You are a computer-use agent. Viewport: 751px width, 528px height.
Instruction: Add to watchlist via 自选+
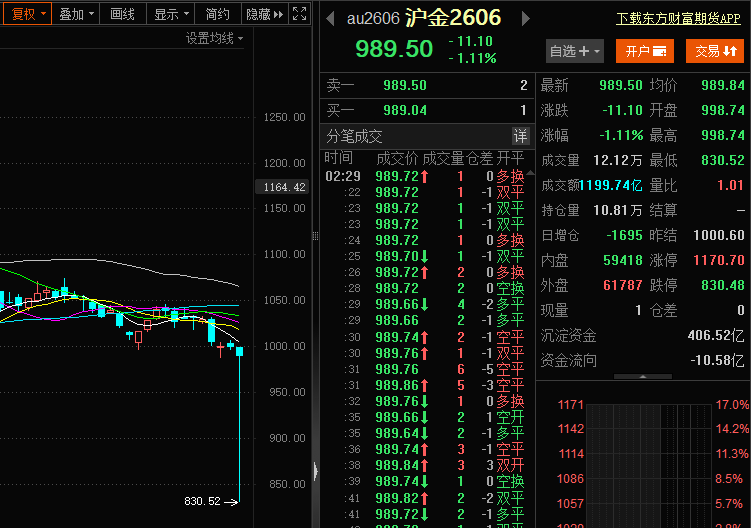[x=575, y=51]
